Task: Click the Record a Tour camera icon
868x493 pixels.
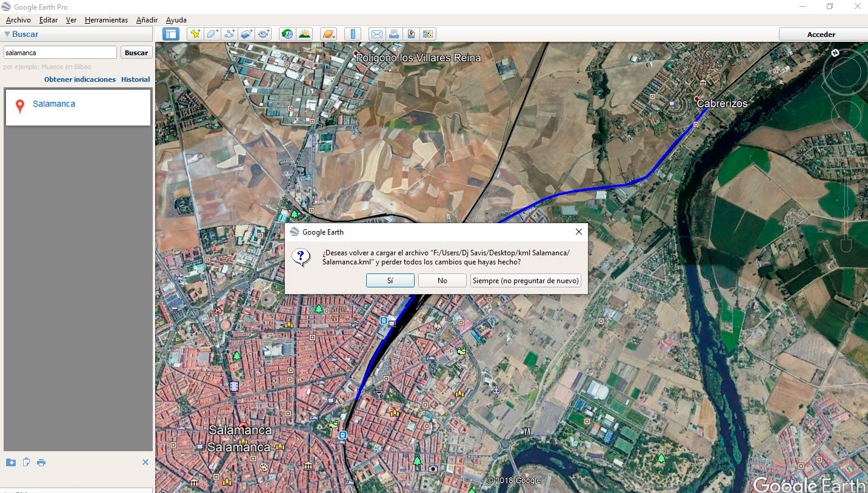Action: [264, 34]
